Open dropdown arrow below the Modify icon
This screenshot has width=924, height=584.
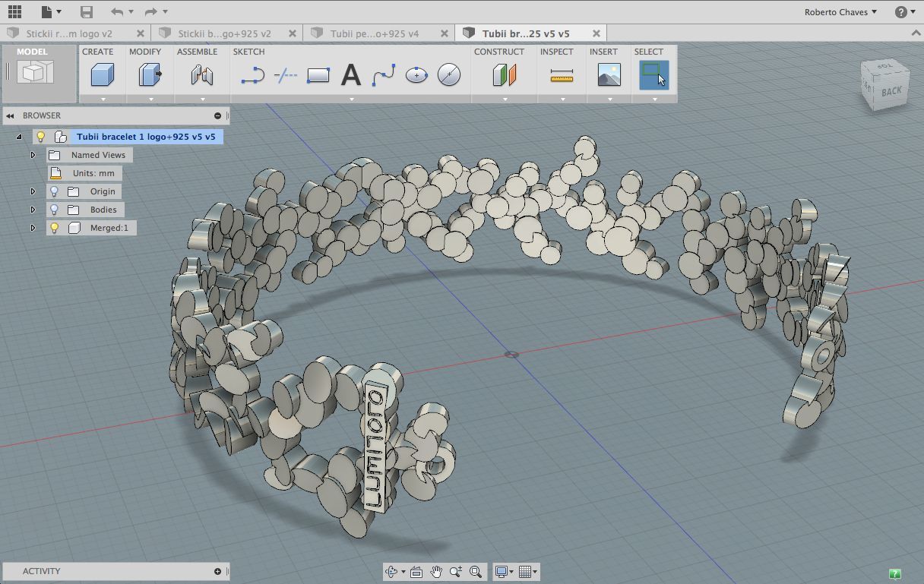[x=150, y=99]
